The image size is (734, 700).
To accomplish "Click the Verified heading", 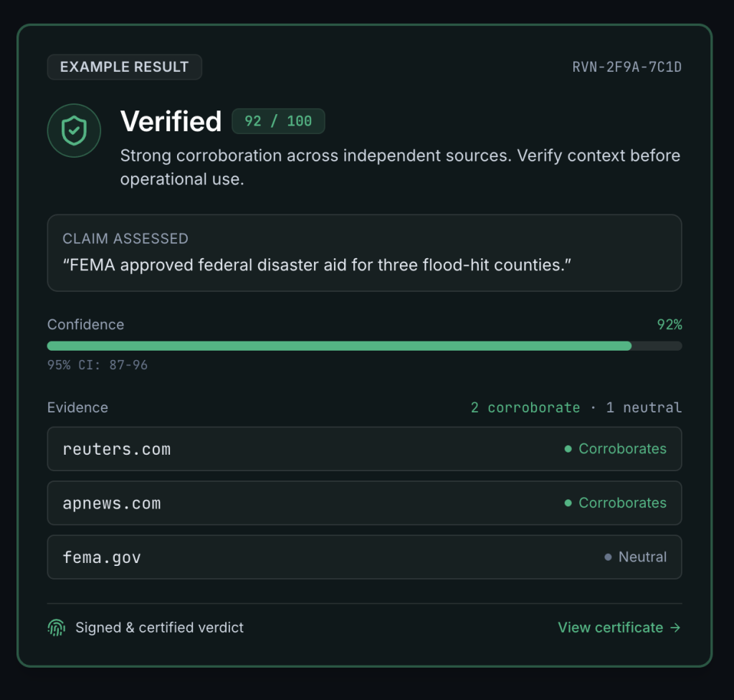I will (171, 121).
